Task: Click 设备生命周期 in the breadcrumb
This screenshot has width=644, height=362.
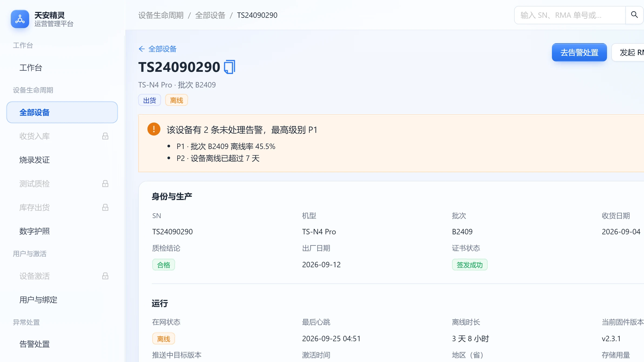Action: click(x=161, y=15)
